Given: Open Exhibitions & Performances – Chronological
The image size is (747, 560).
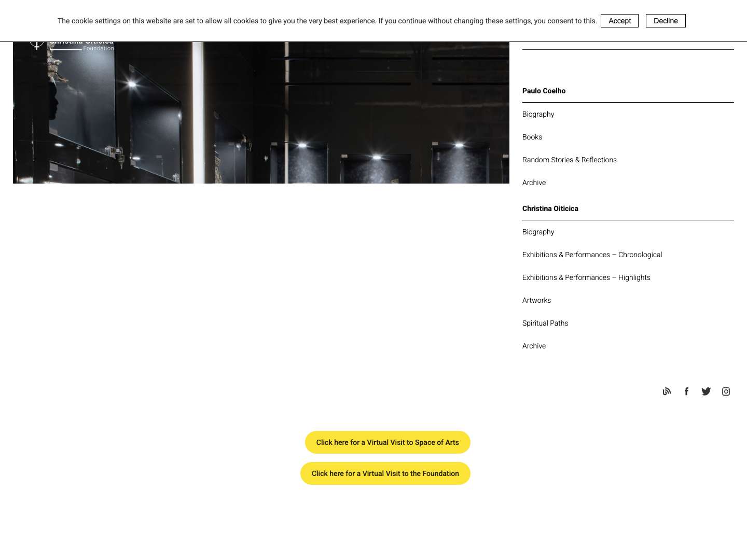Looking at the screenshot, I should point(592,255).
